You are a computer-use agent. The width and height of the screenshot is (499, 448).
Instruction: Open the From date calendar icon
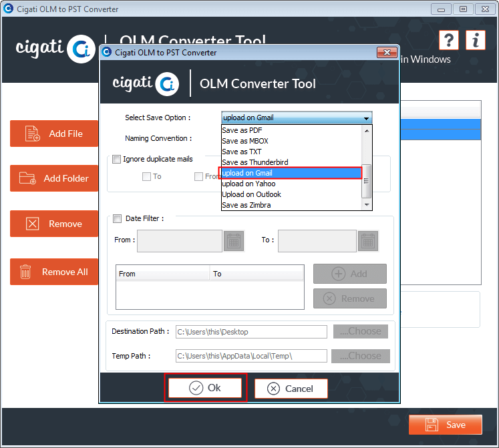point(234,241)
